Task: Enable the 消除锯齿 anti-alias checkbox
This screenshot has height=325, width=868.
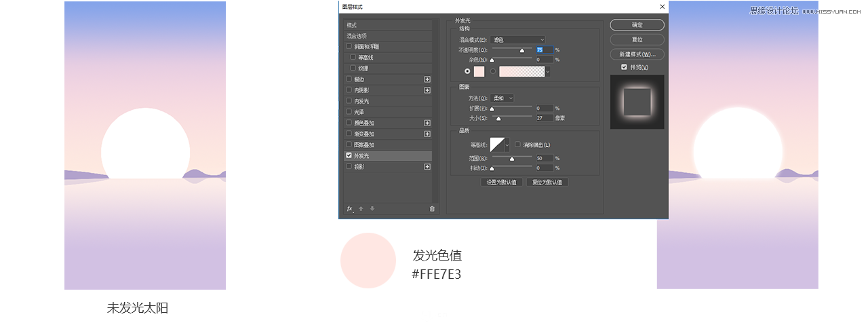Action: click(x=517, y=145)
